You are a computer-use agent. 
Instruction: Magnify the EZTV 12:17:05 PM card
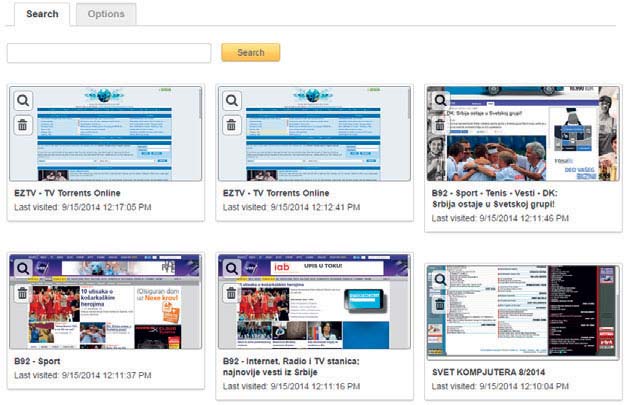(x=23, y=100)
